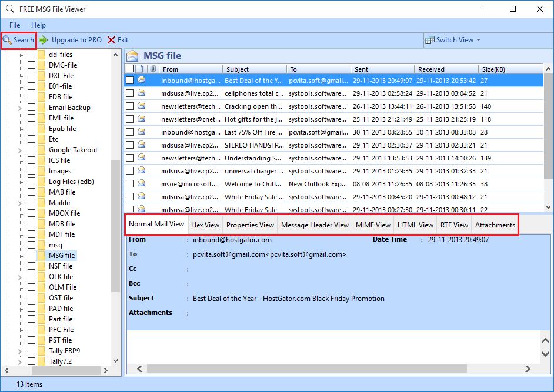554x392 pixels.
Task: Click the red Exit X icon
Action: [111, 40]
